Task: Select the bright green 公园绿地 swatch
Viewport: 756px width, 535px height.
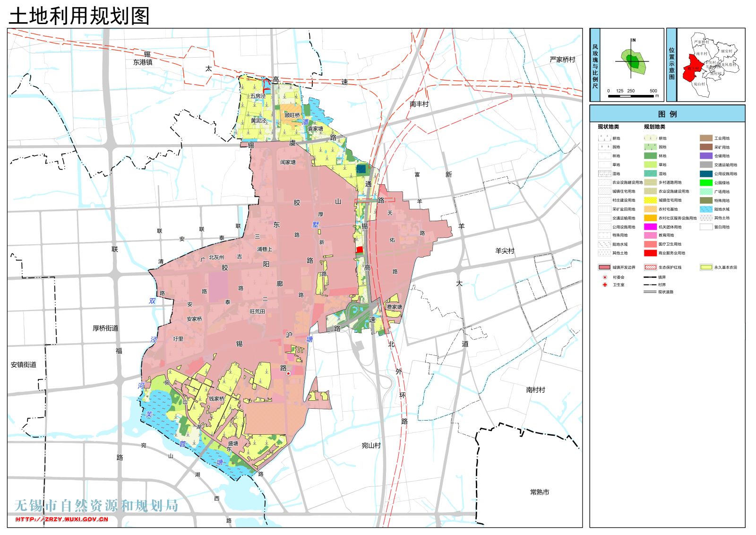Action: [706, 183]
